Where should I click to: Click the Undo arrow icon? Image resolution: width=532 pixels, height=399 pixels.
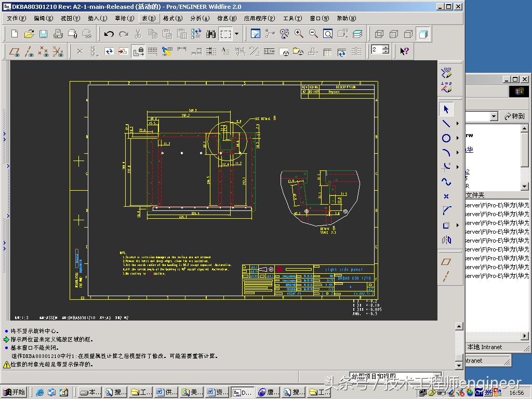click(109, 34)
